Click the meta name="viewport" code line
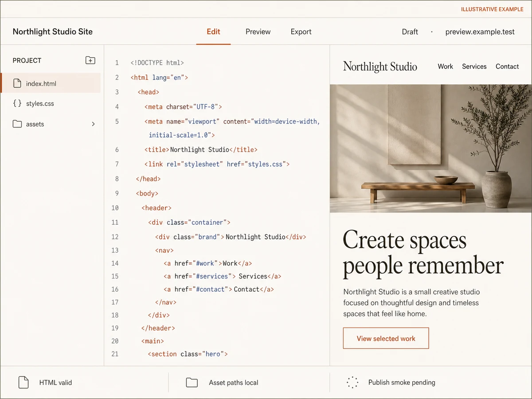Screen dimensions: 532x399 pos(232,128)
